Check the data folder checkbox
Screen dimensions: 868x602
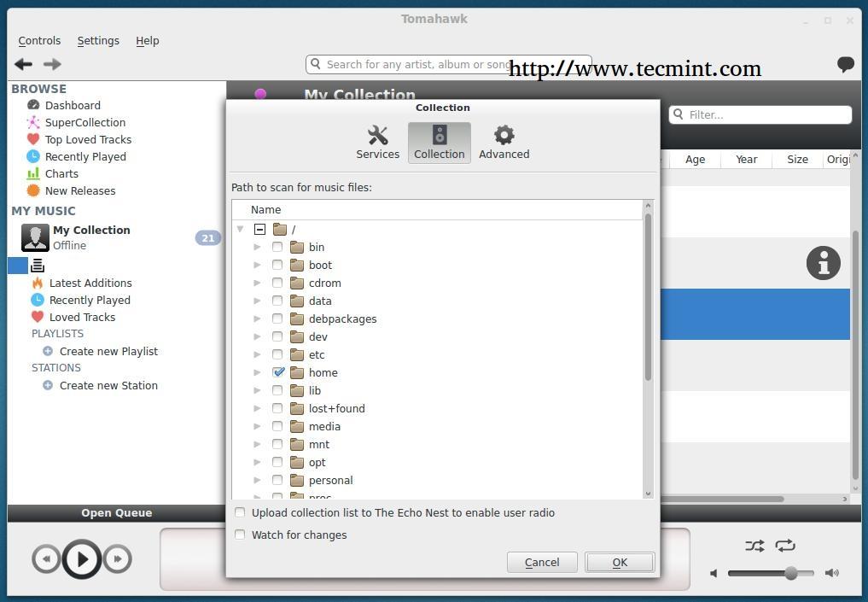[x=277, y=301]
